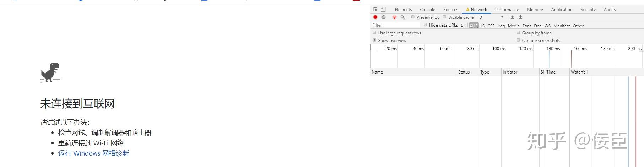
Task: Uncheck Show overview
Action: coord(374,40)
